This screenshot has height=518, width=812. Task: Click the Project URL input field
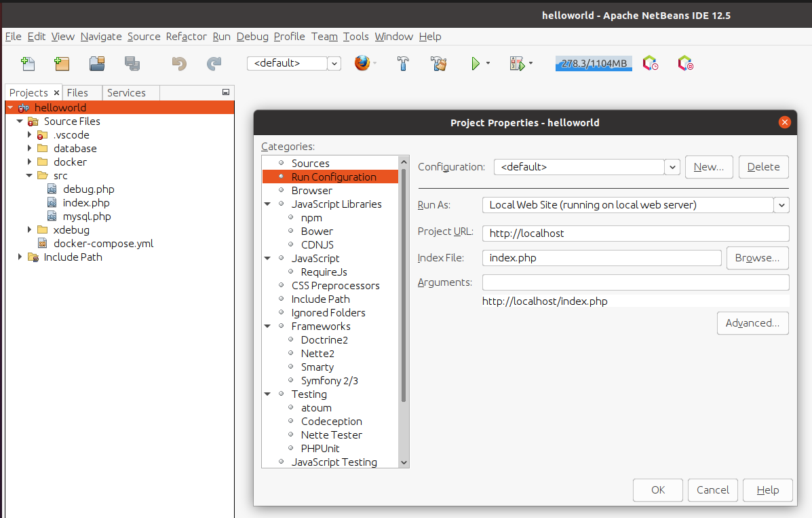coord(636,234)
